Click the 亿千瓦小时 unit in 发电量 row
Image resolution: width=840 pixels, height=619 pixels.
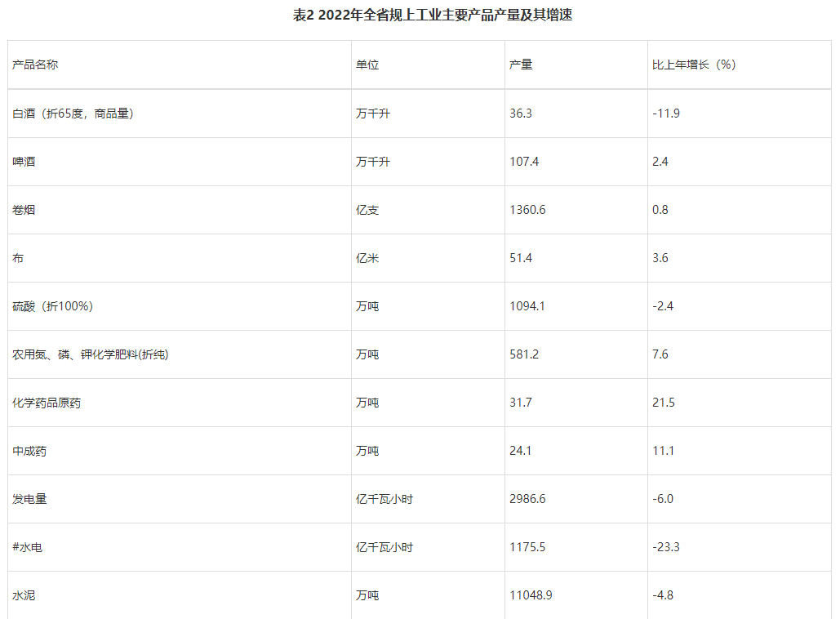[384, 500]
